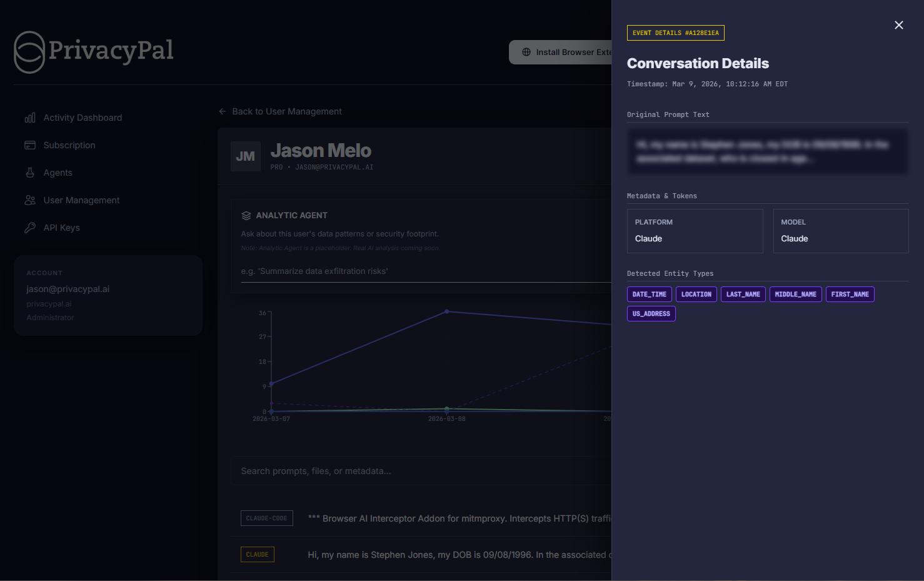Select the DATE_TIME entity tag
Image resolution: width=924 pixels, height=581 pixels.
pos(649,295)
